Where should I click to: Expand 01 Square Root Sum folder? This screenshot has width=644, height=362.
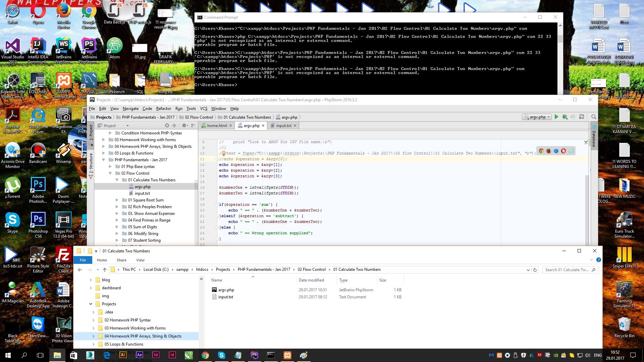tap(117, 200)
